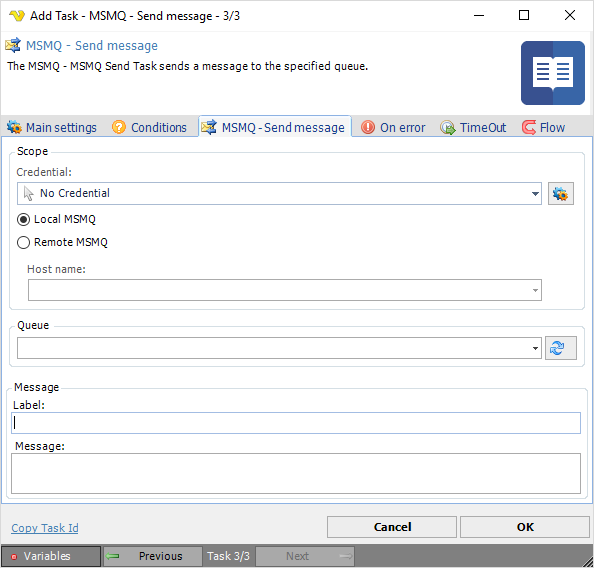The height and width of the screenshot is (568, 594).
Task: Confirm with the OK button
Action: click(525, 527)
